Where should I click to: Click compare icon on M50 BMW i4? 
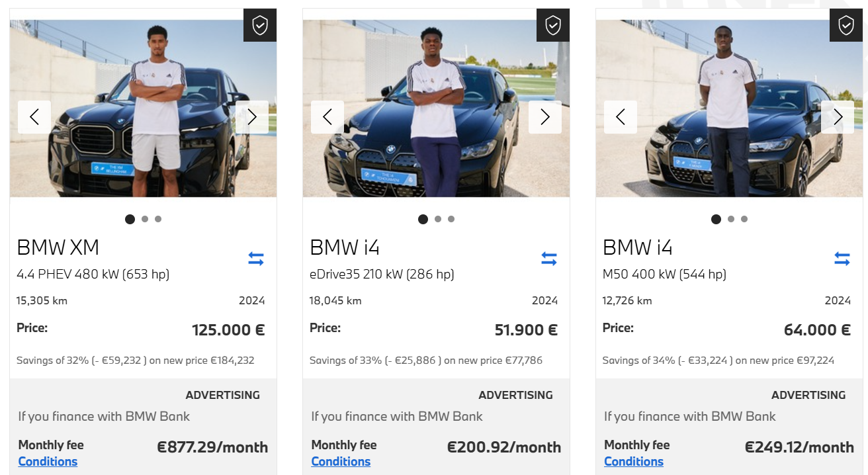point(842,259)
